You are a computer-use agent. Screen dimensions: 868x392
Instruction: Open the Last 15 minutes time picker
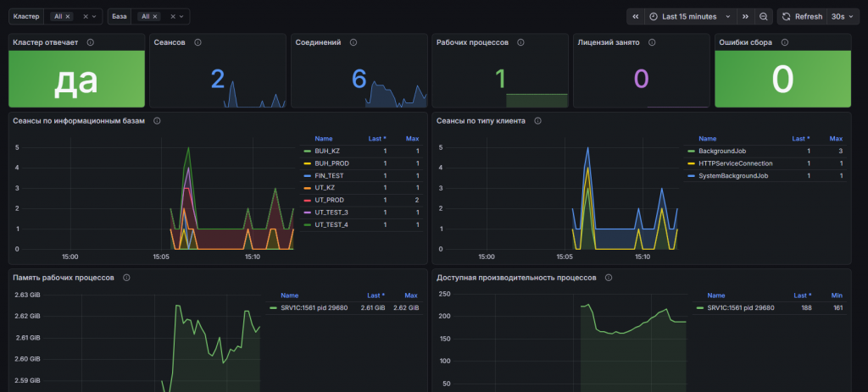pos(690,17)
